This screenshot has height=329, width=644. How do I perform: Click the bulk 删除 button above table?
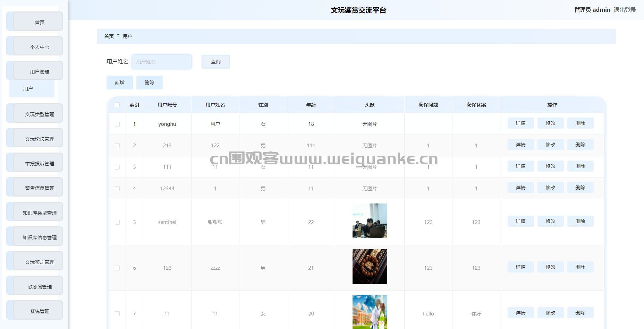click(149, 83)
